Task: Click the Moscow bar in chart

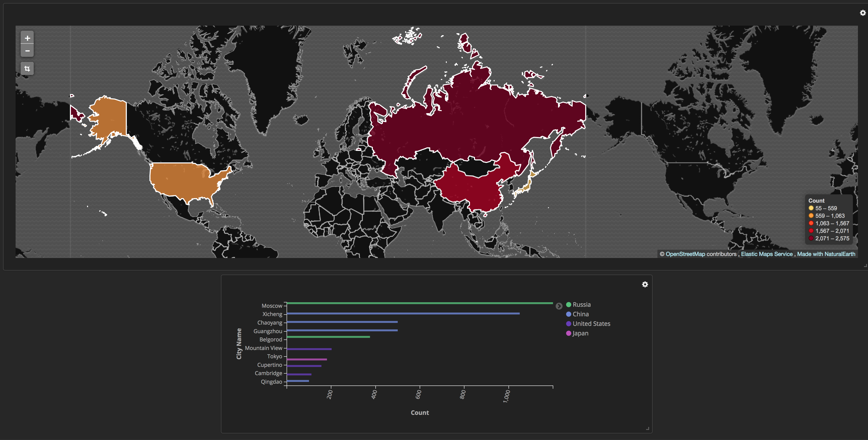Action: pyautogui.click(x=419, y=303)
